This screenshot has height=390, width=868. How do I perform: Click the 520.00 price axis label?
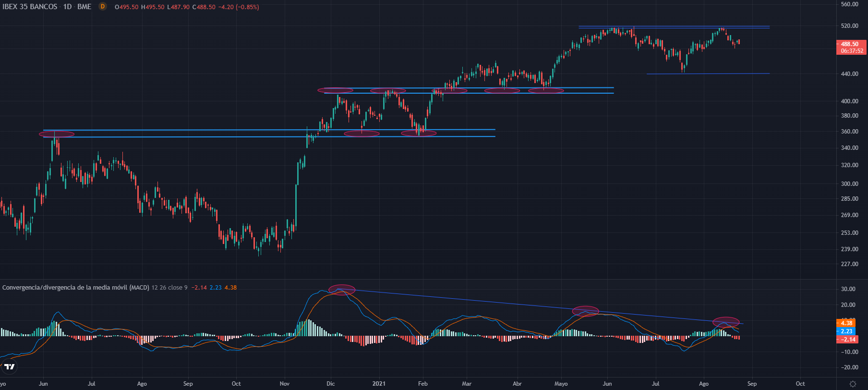click(x=850, y=26)
